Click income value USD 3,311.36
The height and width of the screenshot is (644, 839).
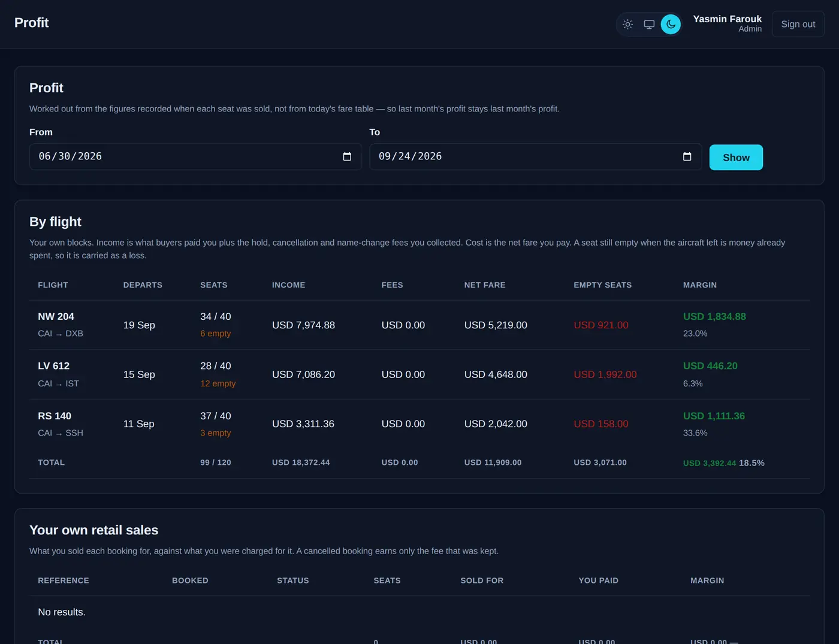click(303, 424)
